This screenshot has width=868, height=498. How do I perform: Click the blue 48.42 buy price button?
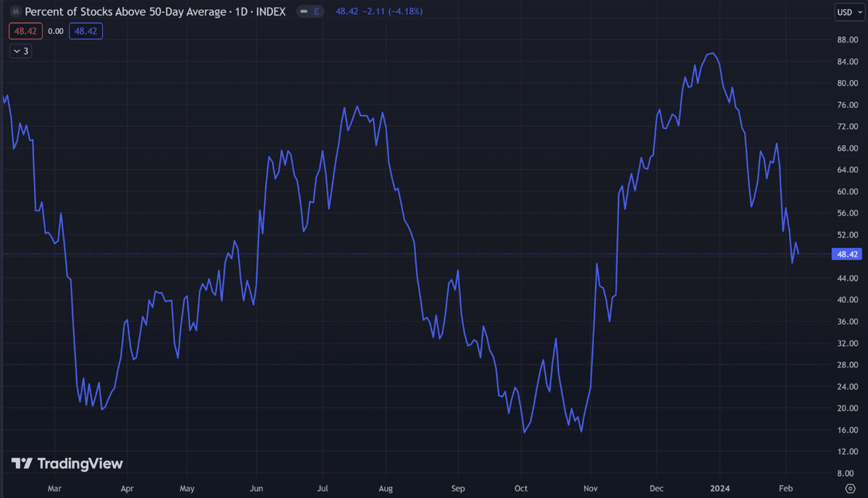[86, 31]
